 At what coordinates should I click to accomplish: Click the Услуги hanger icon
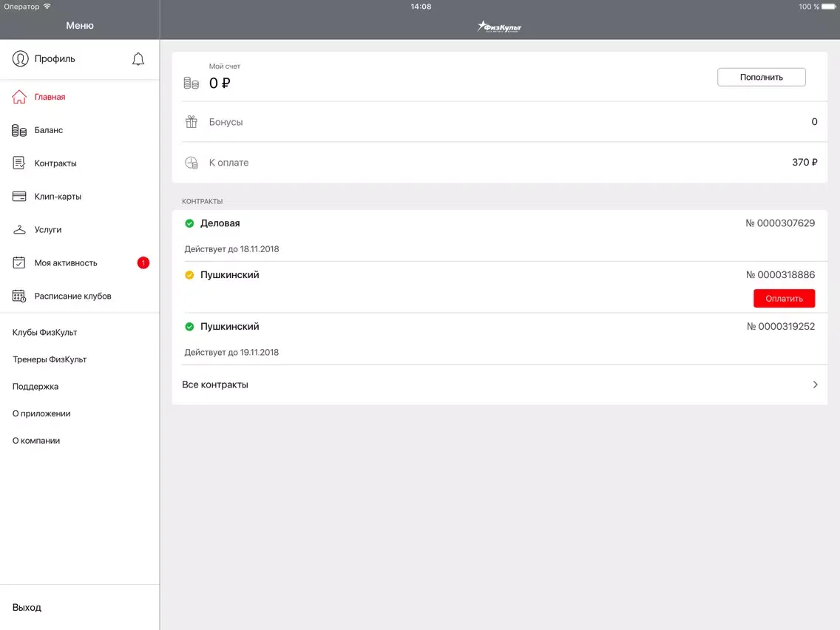(x=19, y=230)
